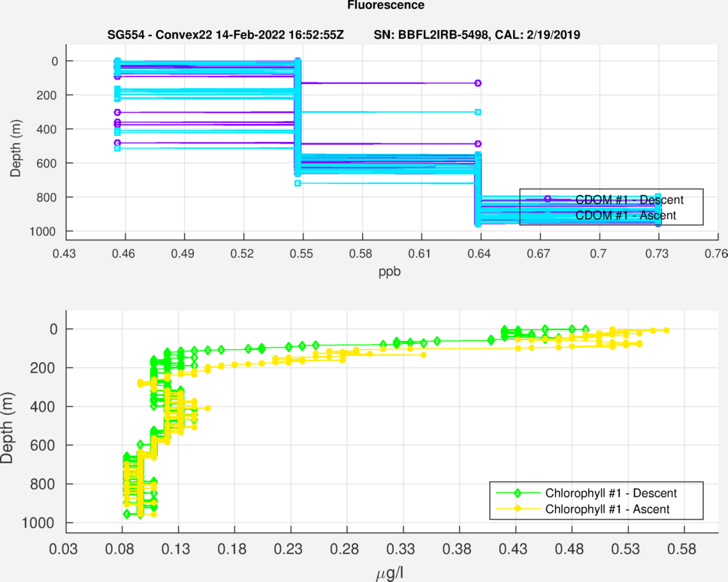Screen dimensions: 728x582
Task: Click the SN: BBFL2IRB-5498 calibration text
Action: tap(477, 35)
